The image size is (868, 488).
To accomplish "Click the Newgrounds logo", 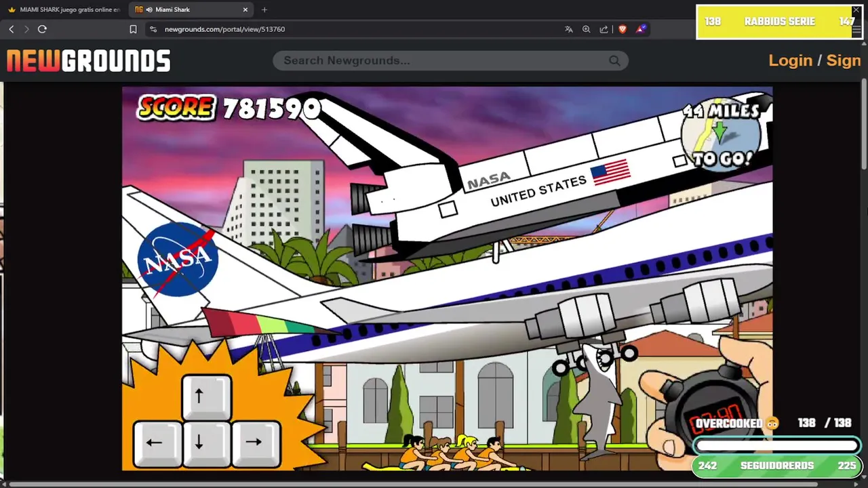I will tap(89, 61).
